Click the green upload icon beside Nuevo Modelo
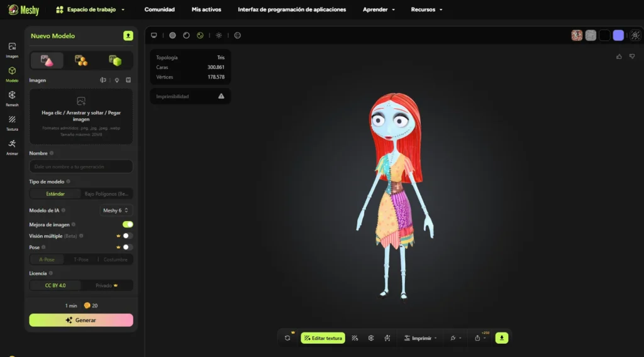Image resolution: width=644 pixels, height=357 pixels. click(x=128, y=36)
